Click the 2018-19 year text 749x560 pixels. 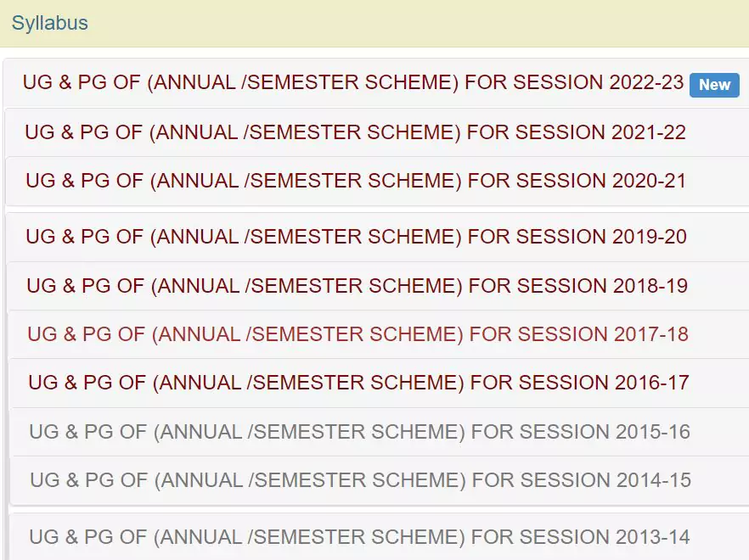coord(650,286)
